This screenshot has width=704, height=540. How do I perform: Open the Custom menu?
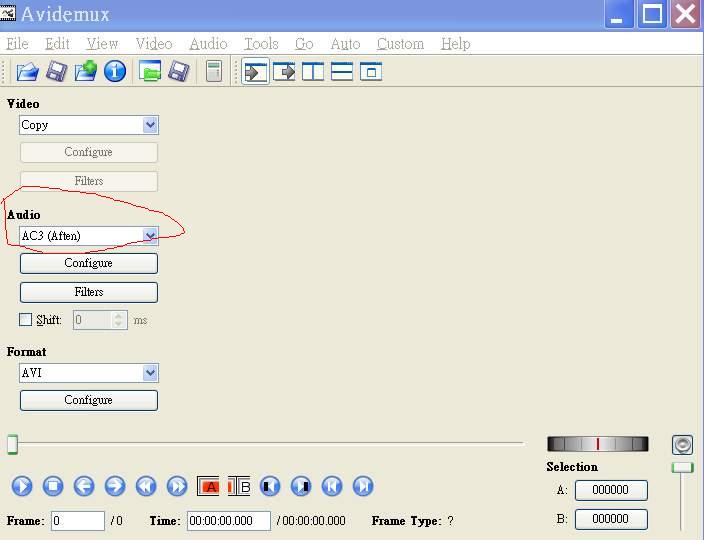coord(400,44)
